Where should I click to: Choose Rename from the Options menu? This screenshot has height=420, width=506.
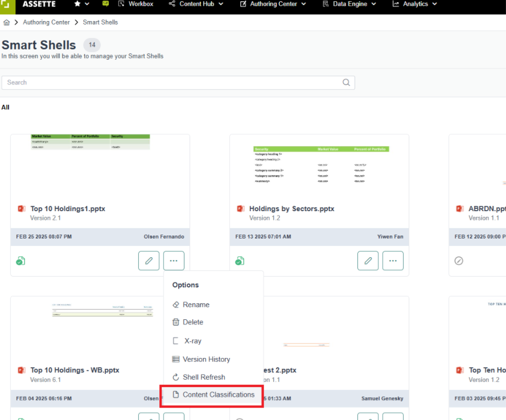[191, 305]
